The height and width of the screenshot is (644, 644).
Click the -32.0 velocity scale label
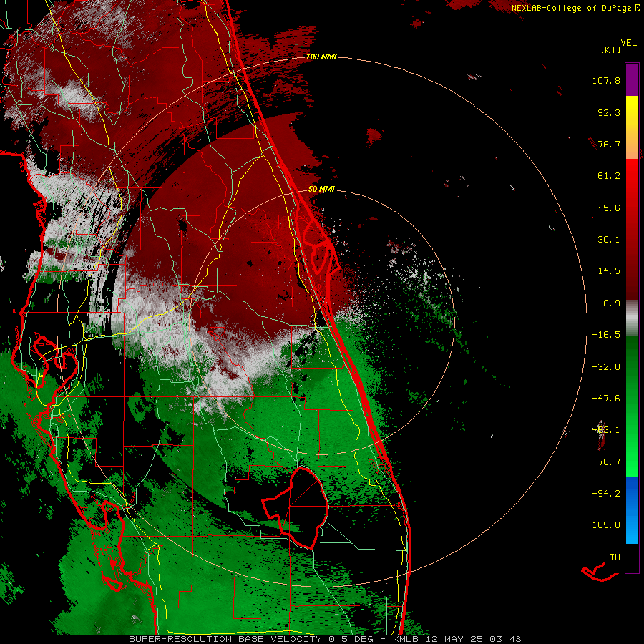coord(606,367)
